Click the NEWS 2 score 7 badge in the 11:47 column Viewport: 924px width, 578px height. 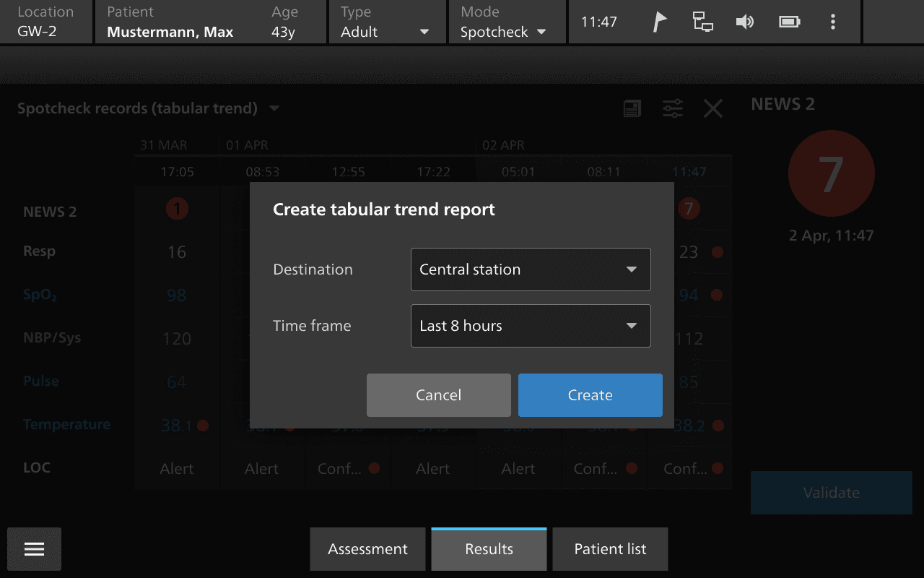click(x=689, y=210)
